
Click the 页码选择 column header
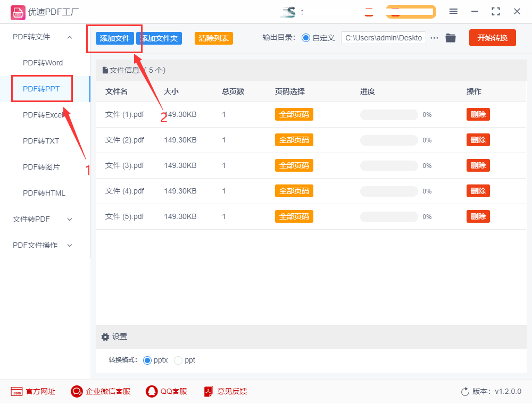(290, 91)
